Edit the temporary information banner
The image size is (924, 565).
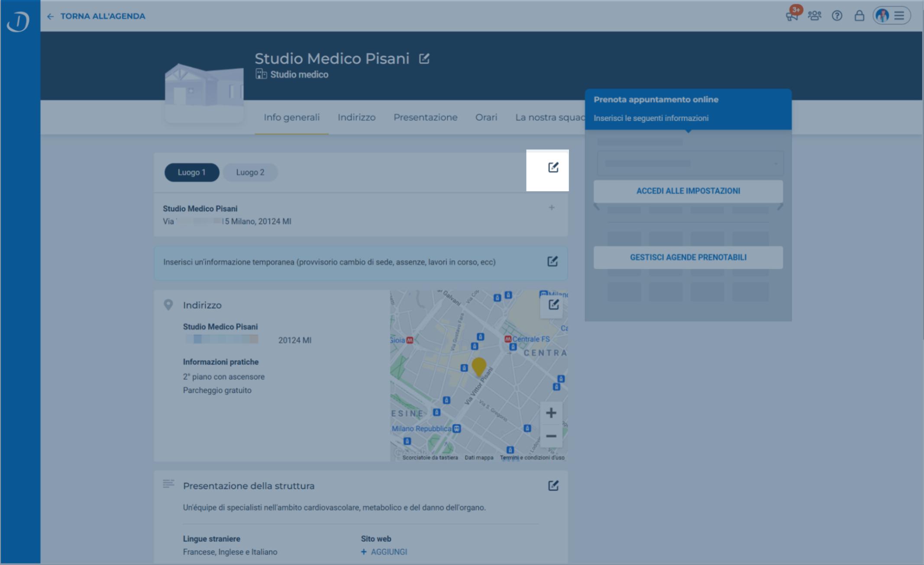[x=552, y=261]
